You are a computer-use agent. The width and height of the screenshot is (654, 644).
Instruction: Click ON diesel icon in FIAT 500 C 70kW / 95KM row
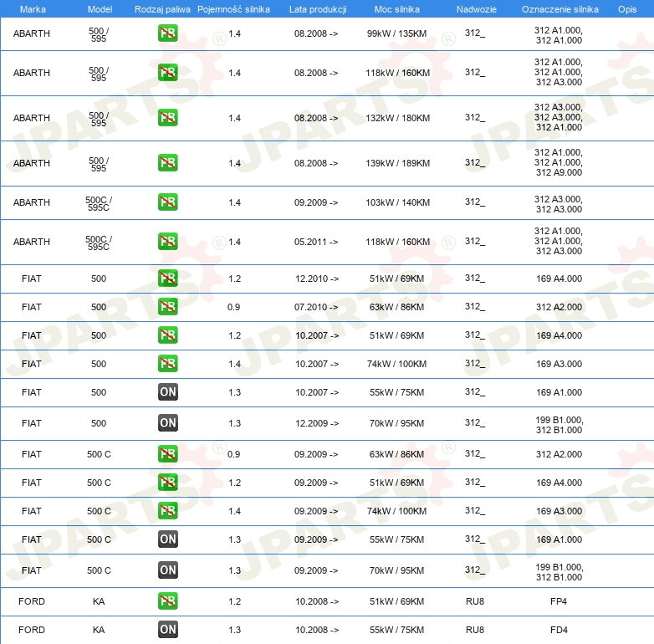pos(168,570)
